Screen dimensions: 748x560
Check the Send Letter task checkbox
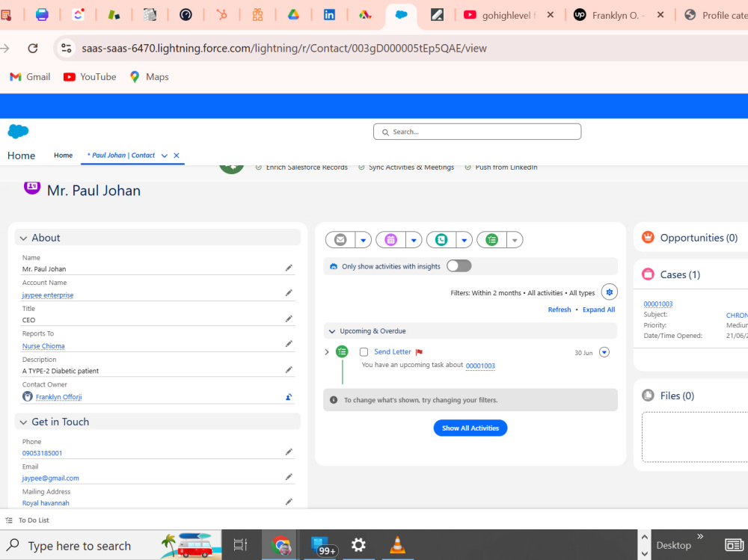tap(364, 352)
